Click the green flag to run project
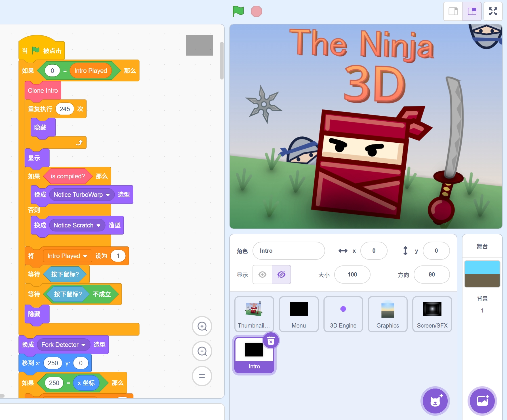This screenshot has width=507, height=420. click(238, 11)
